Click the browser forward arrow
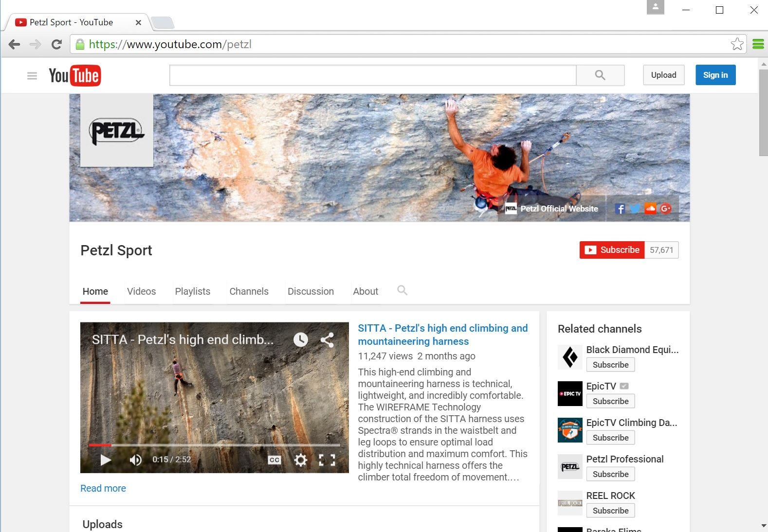 tap(36, 44)
